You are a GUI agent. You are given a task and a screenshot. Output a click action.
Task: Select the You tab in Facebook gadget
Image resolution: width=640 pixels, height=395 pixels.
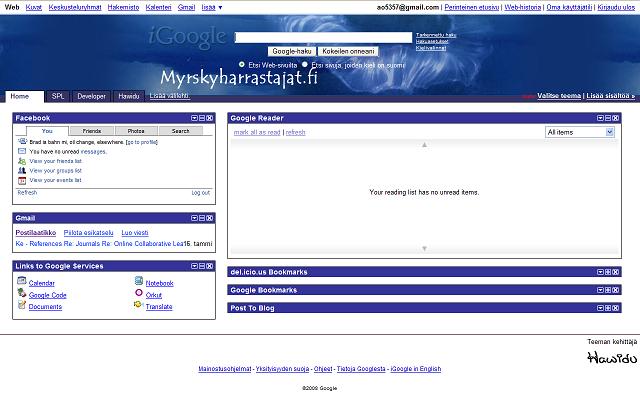pyautogui.click(x=47, y=131)
